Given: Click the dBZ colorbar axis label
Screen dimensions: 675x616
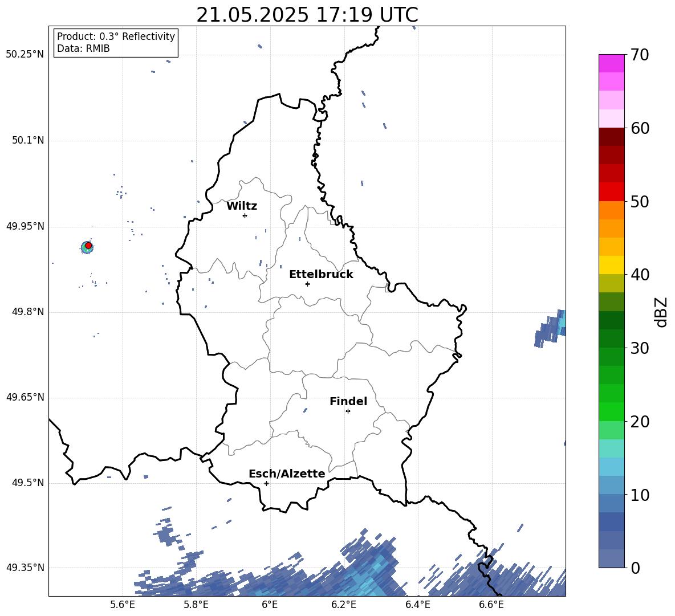Looking at the screenshot, I should 662,312.
